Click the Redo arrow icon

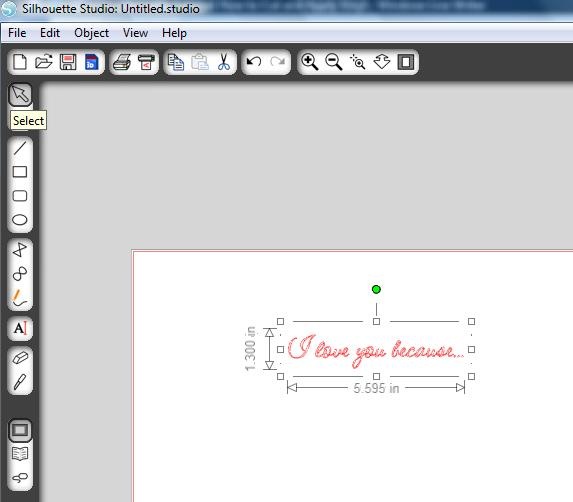coord(278,61)
